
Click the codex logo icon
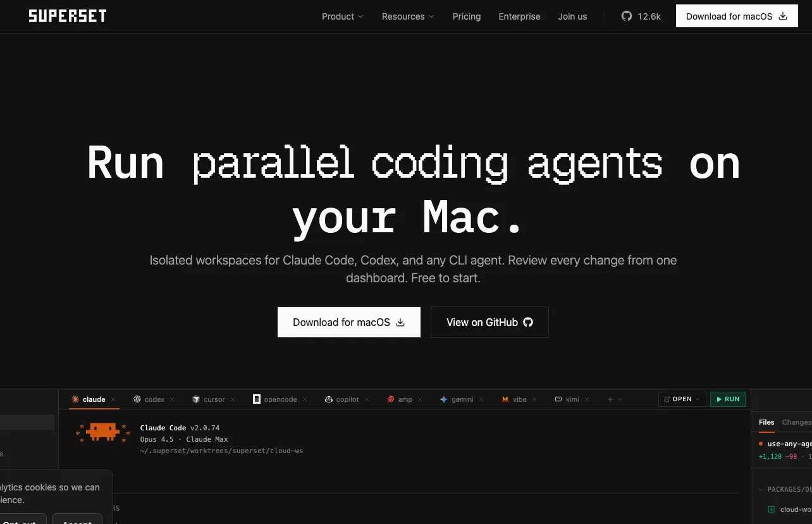(137, 399)
